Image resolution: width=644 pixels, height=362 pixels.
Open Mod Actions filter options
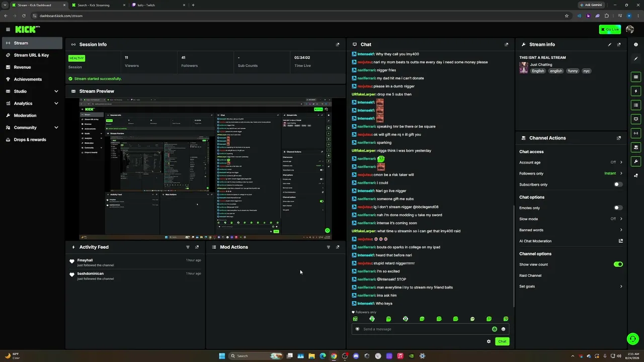[329, 247]
